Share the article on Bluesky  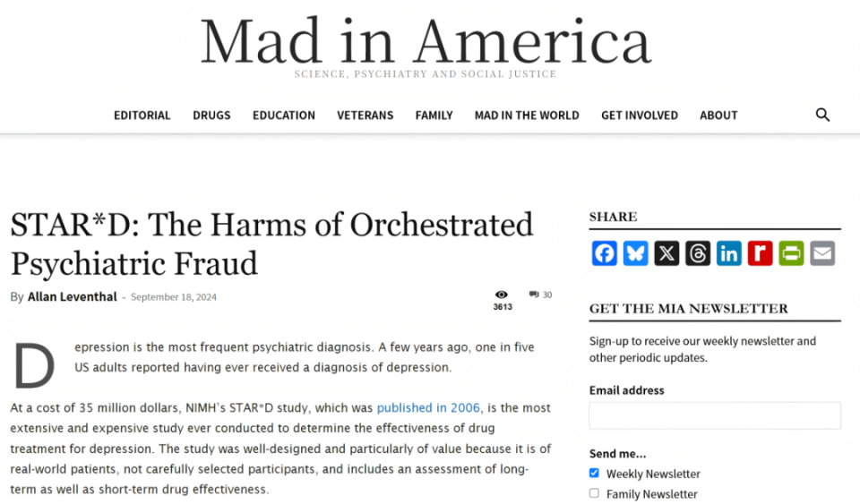click(635, 253)
